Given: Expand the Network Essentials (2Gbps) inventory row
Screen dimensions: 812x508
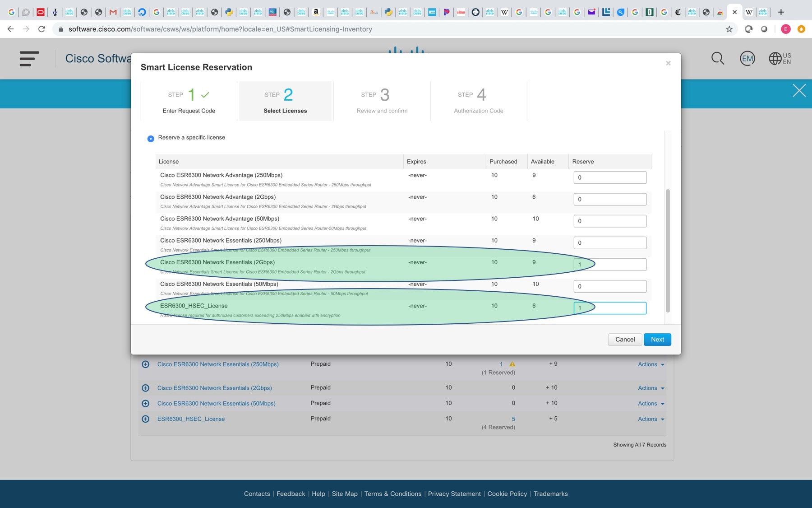Looking at the screenshot, I should (145, 388).
